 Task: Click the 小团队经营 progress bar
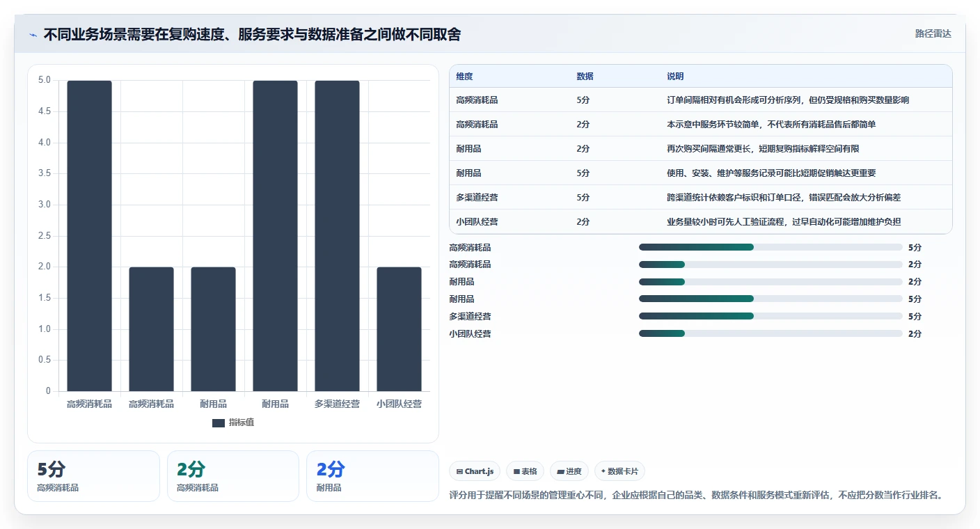770,333
